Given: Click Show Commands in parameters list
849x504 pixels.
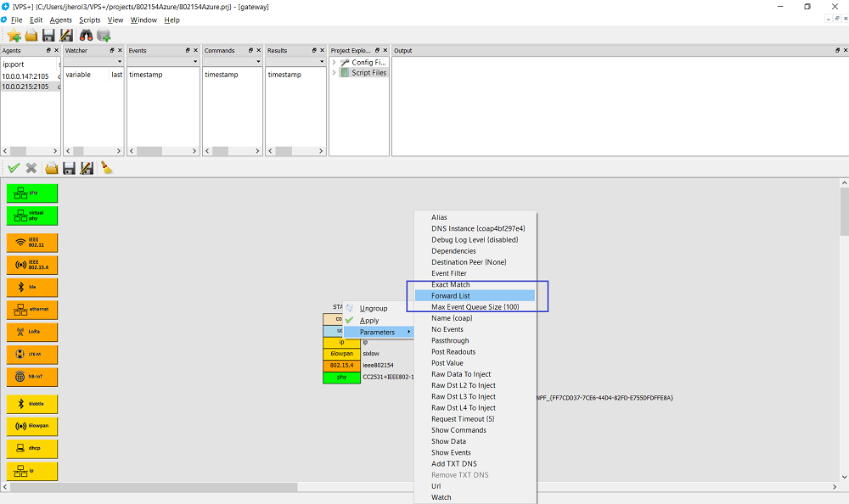Looking at the screenshot, I should pyautogui.click(x=458, y=430).
